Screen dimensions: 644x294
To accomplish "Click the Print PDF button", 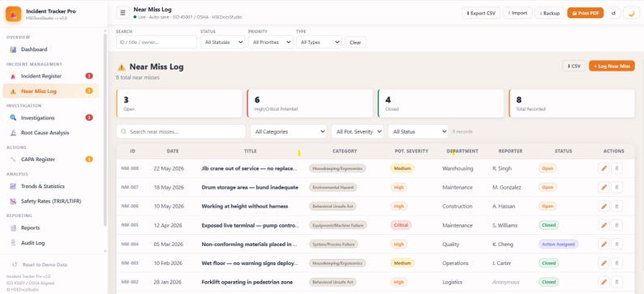I will (x=586, y=13).
